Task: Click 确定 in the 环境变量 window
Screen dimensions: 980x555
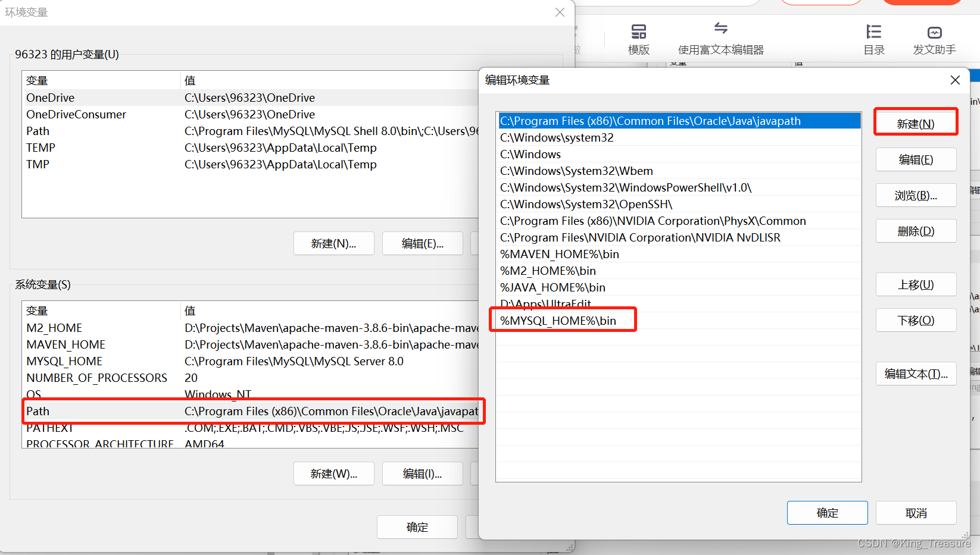Action: tap(417, 527)
